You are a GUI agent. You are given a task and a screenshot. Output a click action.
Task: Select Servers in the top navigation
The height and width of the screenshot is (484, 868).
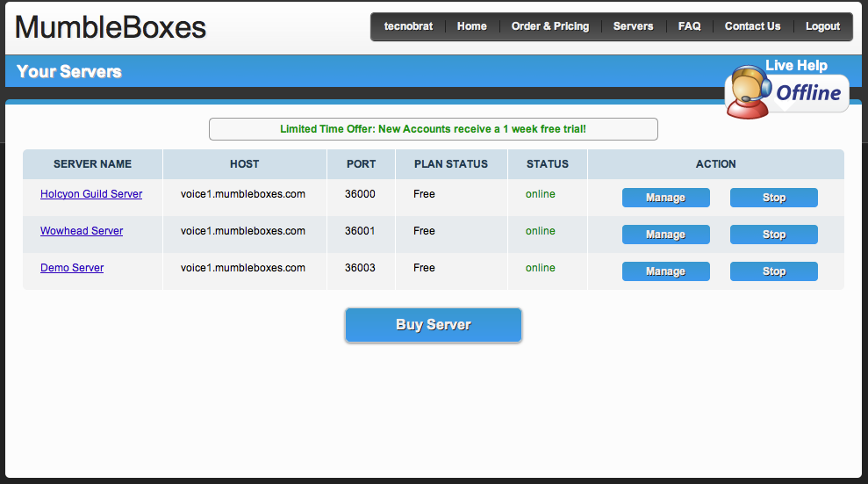[x=634, y=26]
